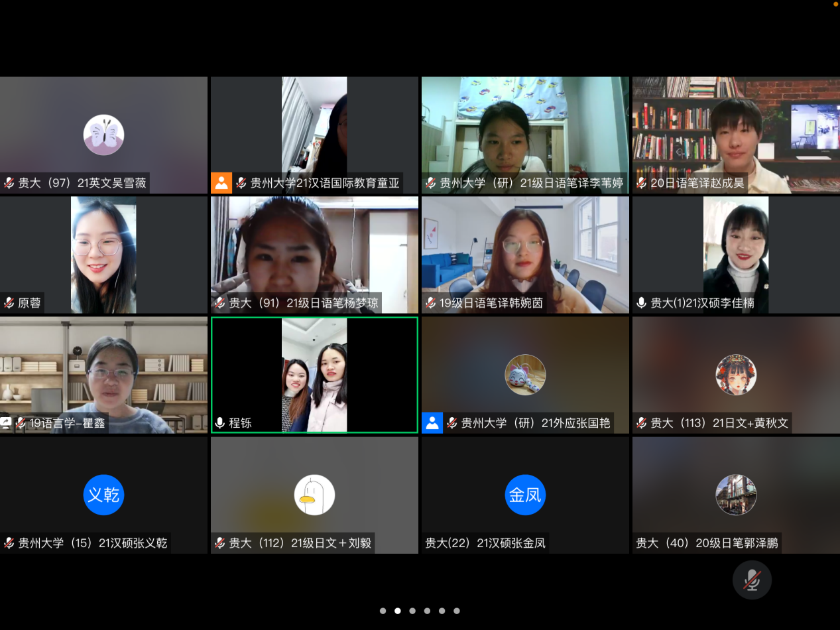Select 李佳楠's video tile
The height and width of the screenshot is (630, 840).
coord(736,255)
